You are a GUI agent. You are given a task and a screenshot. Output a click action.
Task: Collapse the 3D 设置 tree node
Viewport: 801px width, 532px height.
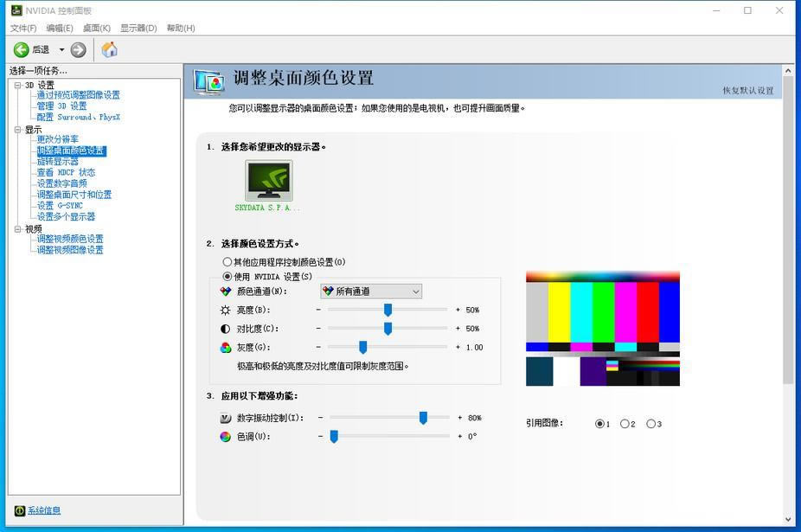pos(18,85)
